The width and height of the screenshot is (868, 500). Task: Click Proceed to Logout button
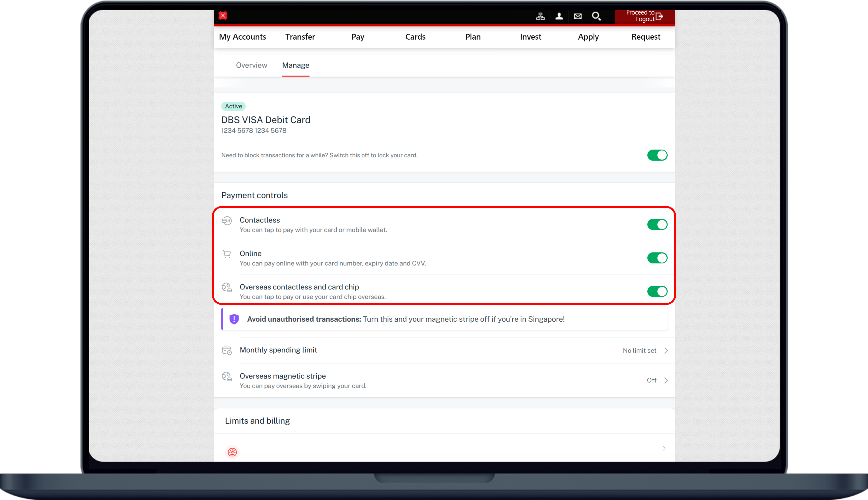click(x=645, y=16)
